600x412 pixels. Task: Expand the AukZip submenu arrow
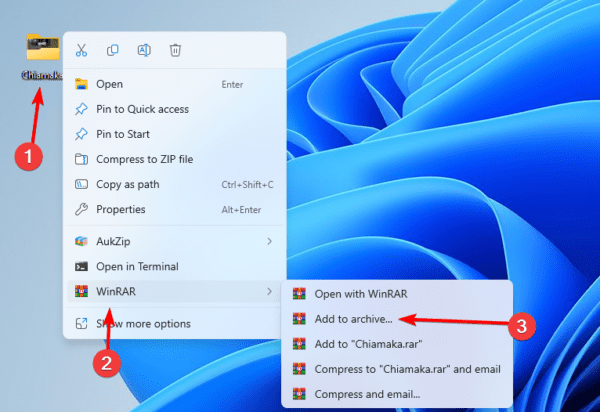pyautogui.click(x=269, y=241)
